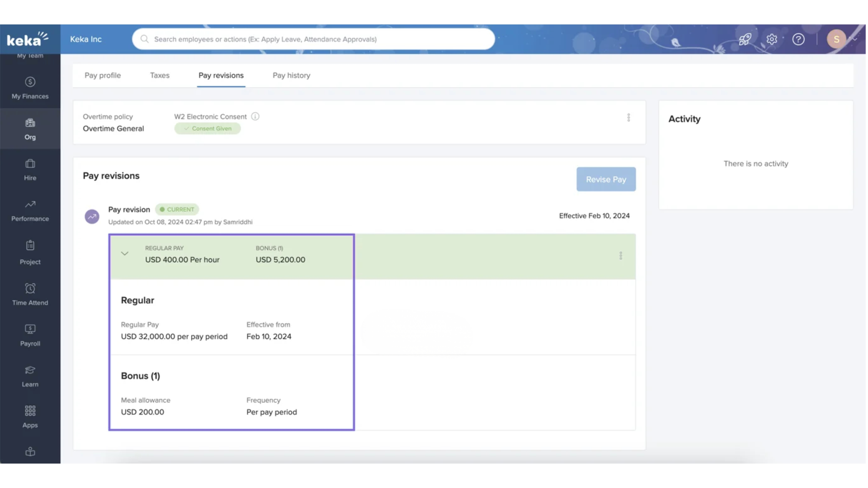Open My Finances in sidebar
868x488 pixels.
point(30,88)
